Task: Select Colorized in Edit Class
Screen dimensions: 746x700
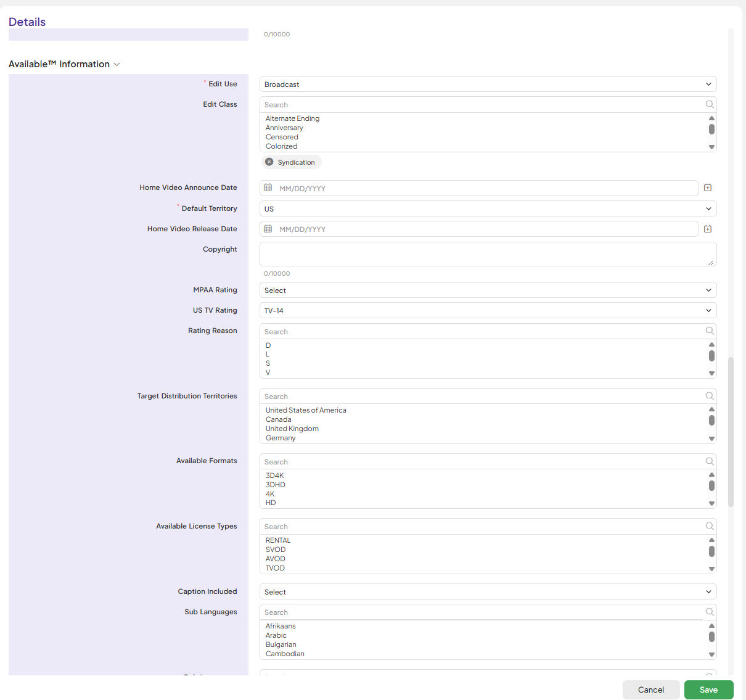Action: (x=281, y=146)
